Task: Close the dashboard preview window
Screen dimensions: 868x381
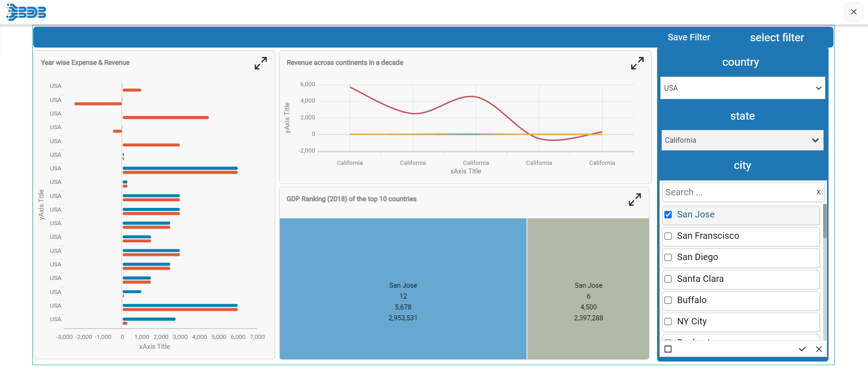Action: coord(853,12)
